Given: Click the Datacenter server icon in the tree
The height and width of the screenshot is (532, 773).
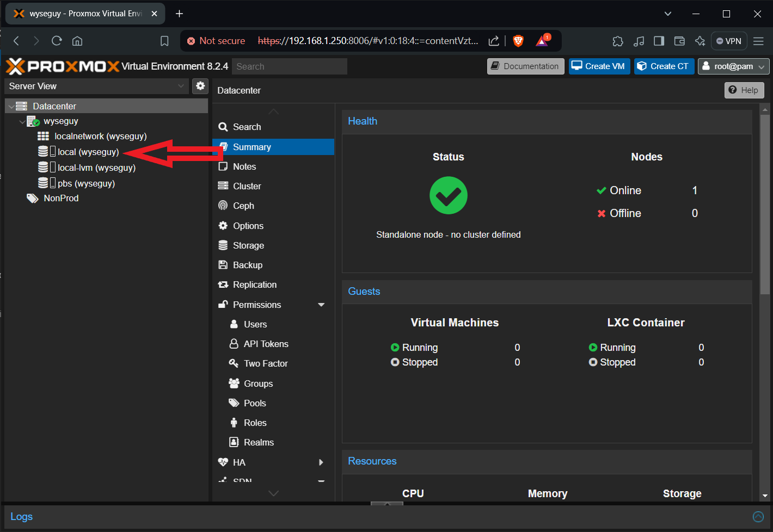Looking at the screenshot, I should click(22, 106).
